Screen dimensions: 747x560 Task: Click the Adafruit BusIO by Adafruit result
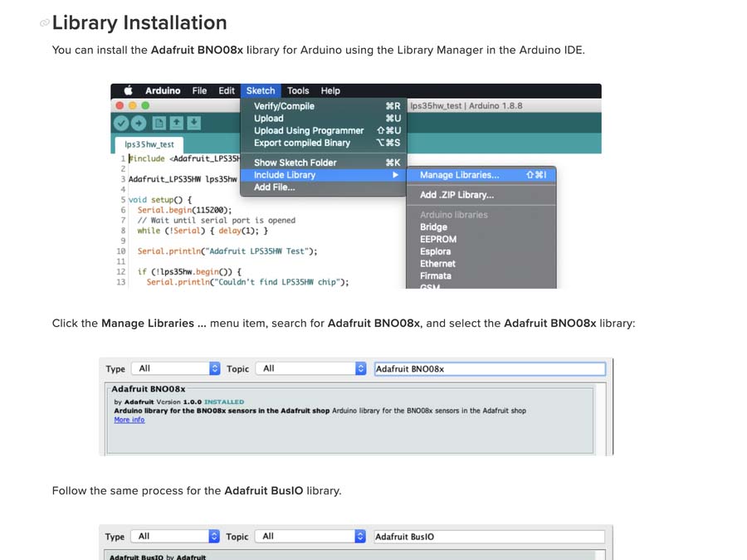click(158, 557)
